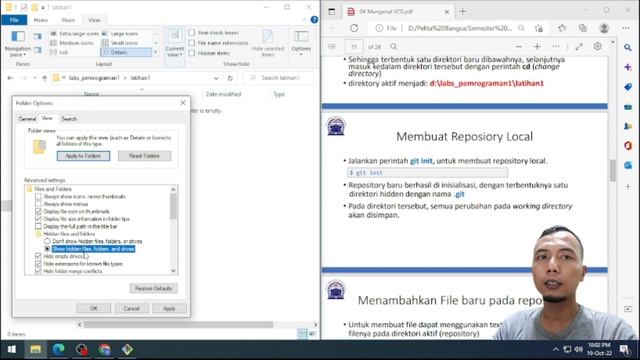The height and width of the screenshot is (360, 640).
Task: Show hidden system tray icons
Action: 556,349
